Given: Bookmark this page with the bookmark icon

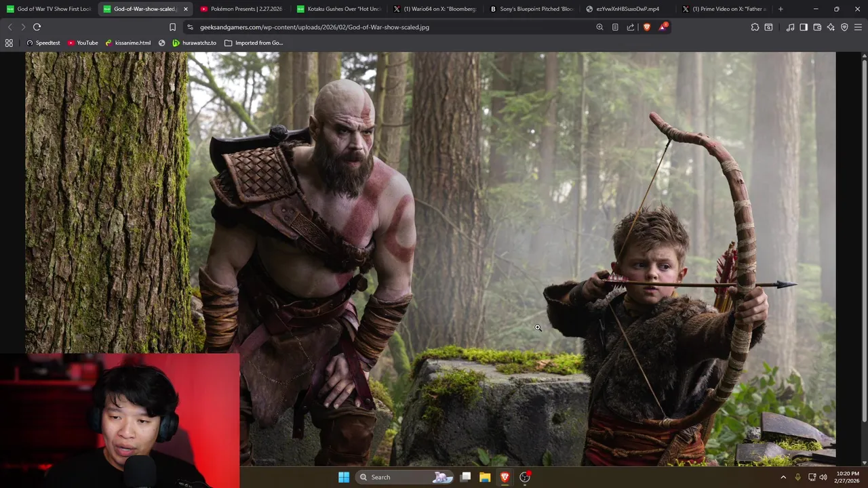Looking at the screenshot, I should [172, 27].
